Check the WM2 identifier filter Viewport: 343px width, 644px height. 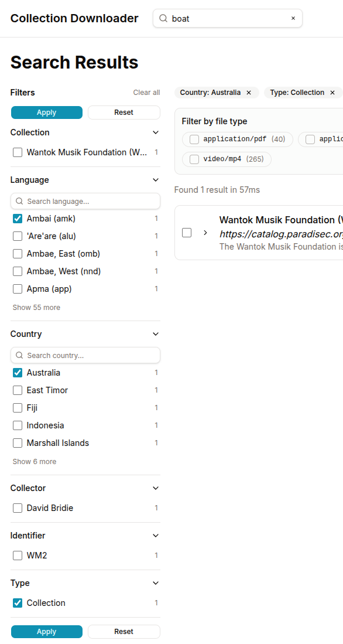pyautogui.click(x=18, y=556)
